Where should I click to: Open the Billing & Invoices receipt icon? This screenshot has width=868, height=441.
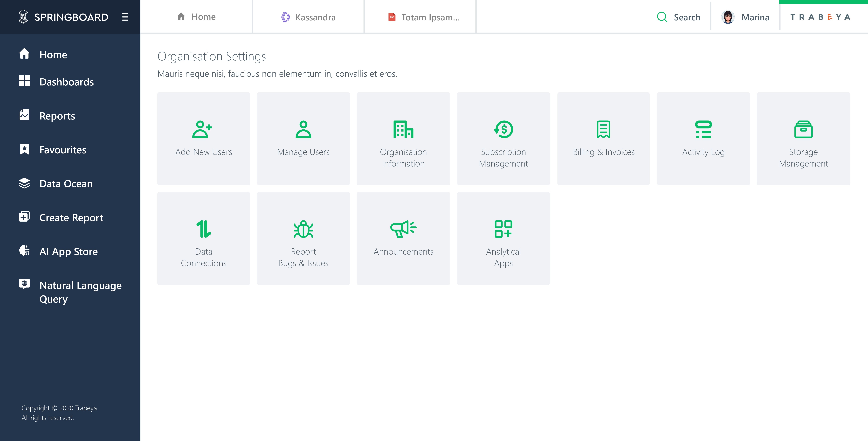(604, 129)
